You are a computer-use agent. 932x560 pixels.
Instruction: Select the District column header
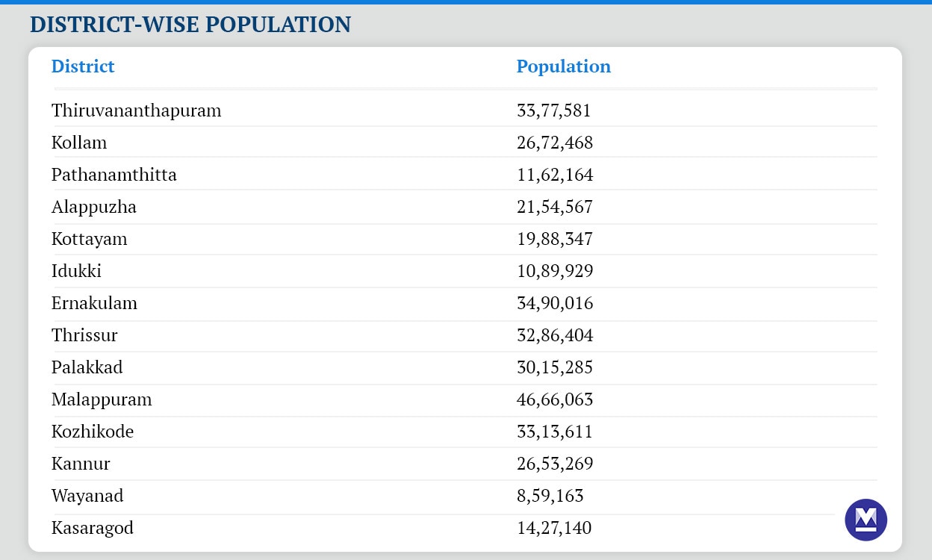[82, 66]
